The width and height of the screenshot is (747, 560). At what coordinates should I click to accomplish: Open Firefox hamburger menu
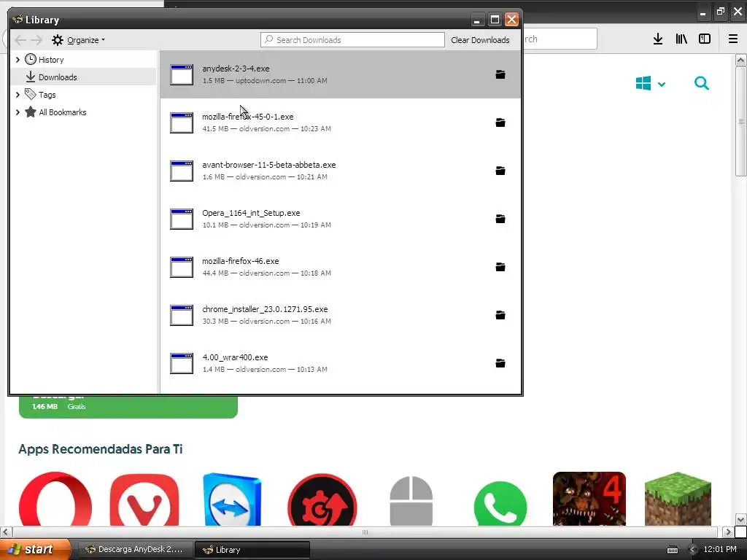[733, 39]
